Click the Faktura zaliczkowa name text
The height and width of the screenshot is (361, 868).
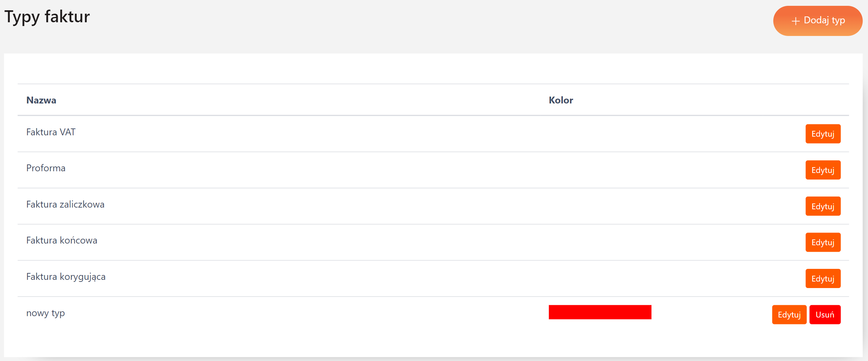(x=65, y=204)
